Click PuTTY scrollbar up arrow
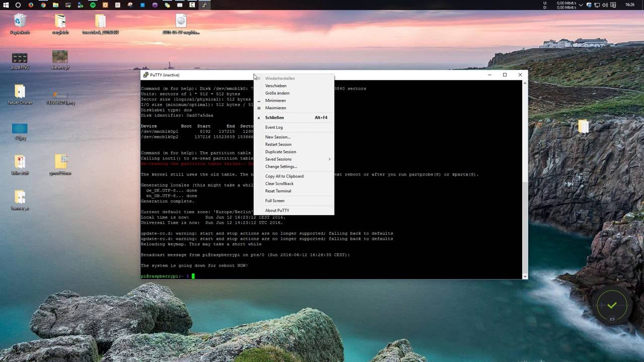This screenshot has width=644, height=362. pyautogui.click(x=525, y=83)
